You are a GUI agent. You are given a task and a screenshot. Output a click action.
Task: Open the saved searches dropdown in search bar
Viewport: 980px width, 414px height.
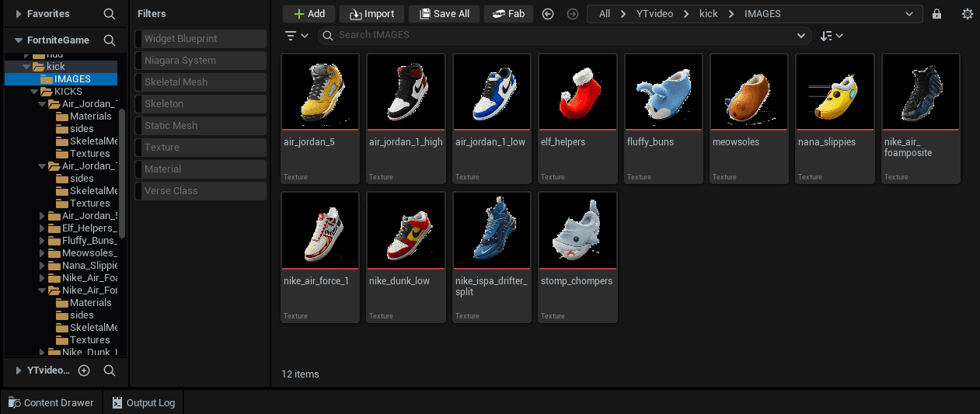tap(801, 36)
